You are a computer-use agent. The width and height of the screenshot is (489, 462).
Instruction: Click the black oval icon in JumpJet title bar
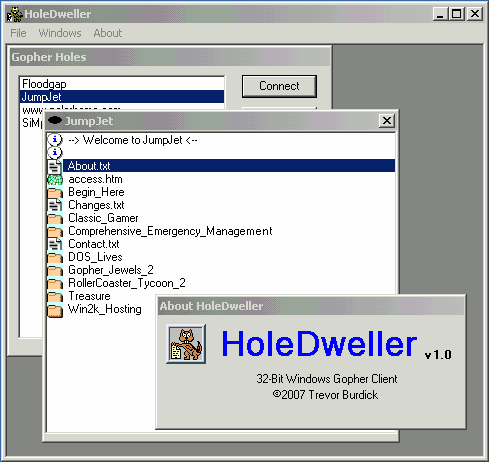pyautogui.click(x=55, y=120)
